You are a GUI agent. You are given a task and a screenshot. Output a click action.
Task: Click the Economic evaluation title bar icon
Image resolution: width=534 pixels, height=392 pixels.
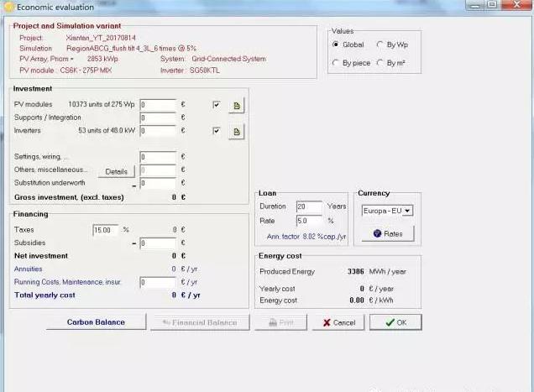(x=9, y=6)
